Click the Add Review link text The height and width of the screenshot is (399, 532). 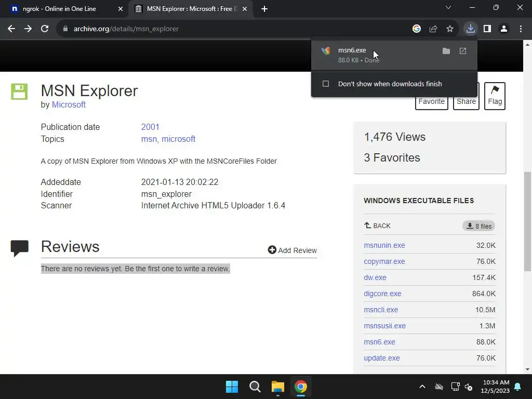click(x=298, y=250)
